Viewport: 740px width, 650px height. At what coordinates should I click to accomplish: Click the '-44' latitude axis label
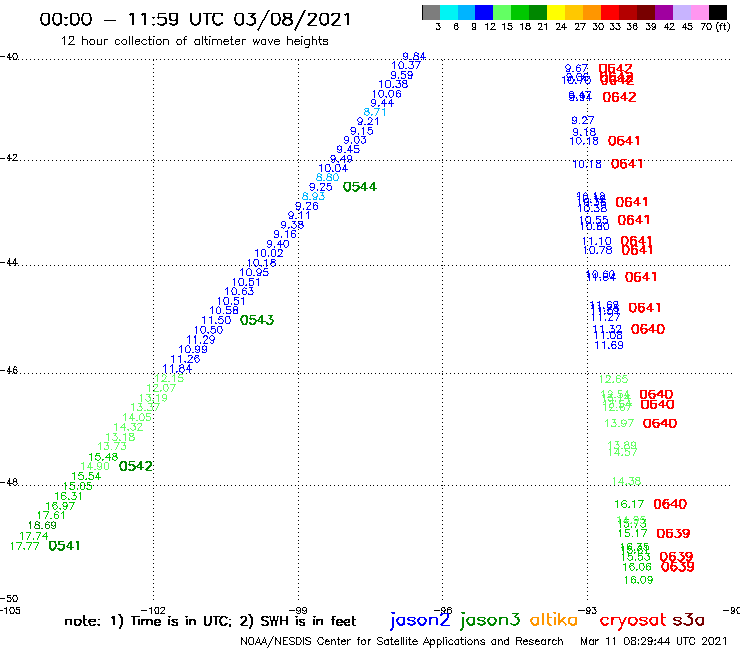(x=9, y=262)
